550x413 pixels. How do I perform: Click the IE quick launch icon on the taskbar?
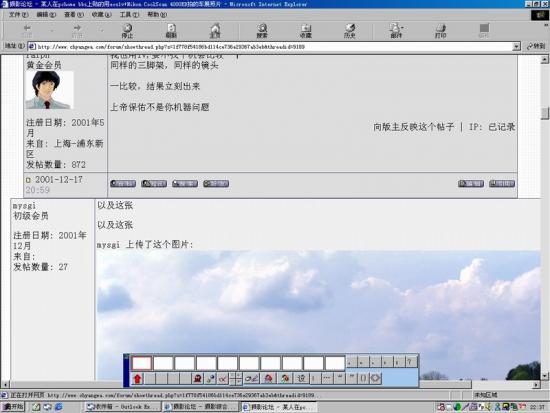[59, 407]
